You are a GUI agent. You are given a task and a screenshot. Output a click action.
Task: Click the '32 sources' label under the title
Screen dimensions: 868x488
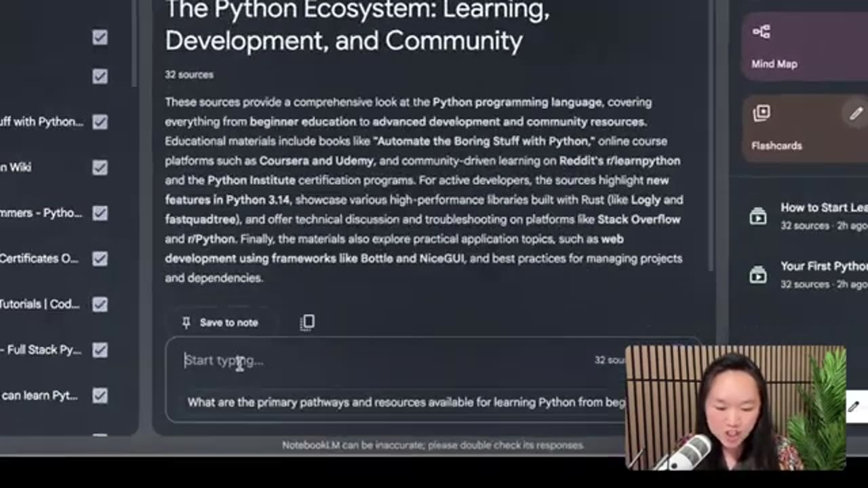(189, 75)
